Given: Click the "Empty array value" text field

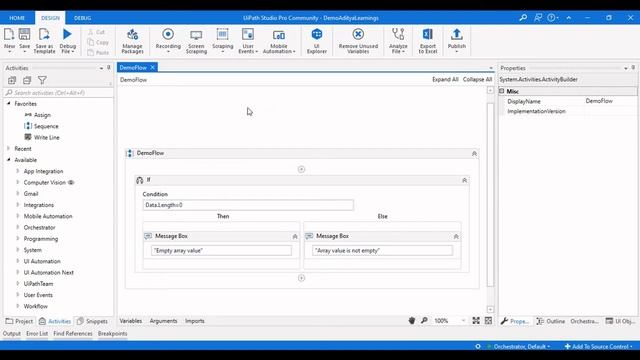Looking at the screenshot, I should pyautogui.click(x=221, y=251).
